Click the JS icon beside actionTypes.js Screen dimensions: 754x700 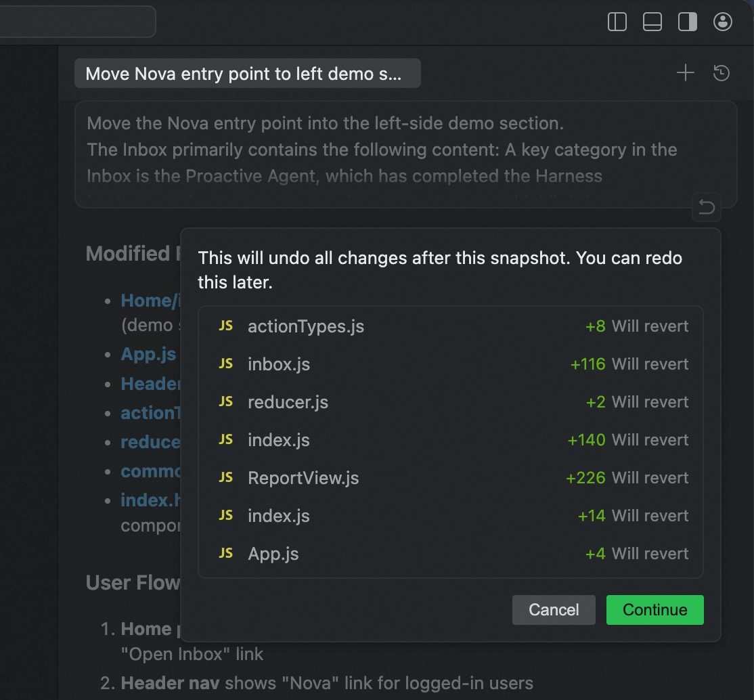226,326
